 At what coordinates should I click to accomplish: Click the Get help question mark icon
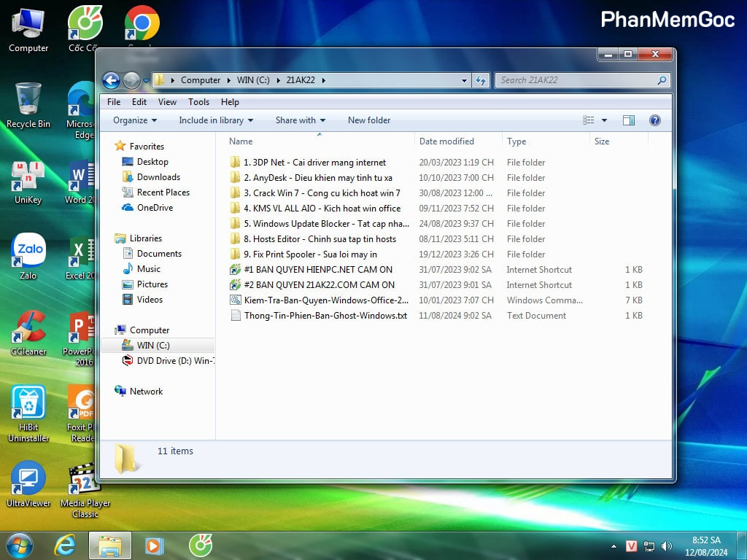point(654,120)
